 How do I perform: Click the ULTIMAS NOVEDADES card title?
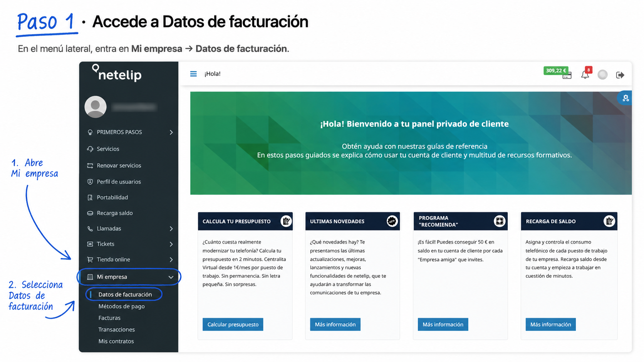(x=337, y=222)
